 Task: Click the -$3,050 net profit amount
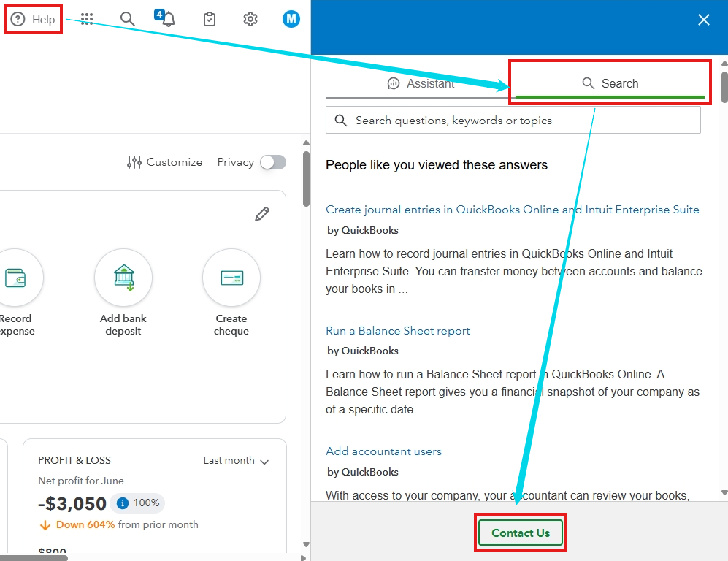click(72, 503)
